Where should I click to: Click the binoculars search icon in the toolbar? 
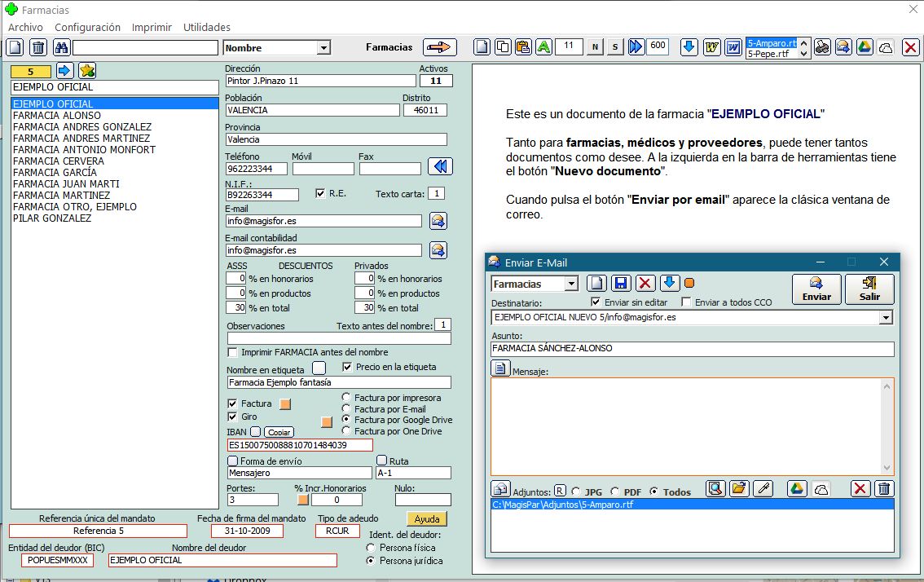pyautogui.click(x=61, y=48)
